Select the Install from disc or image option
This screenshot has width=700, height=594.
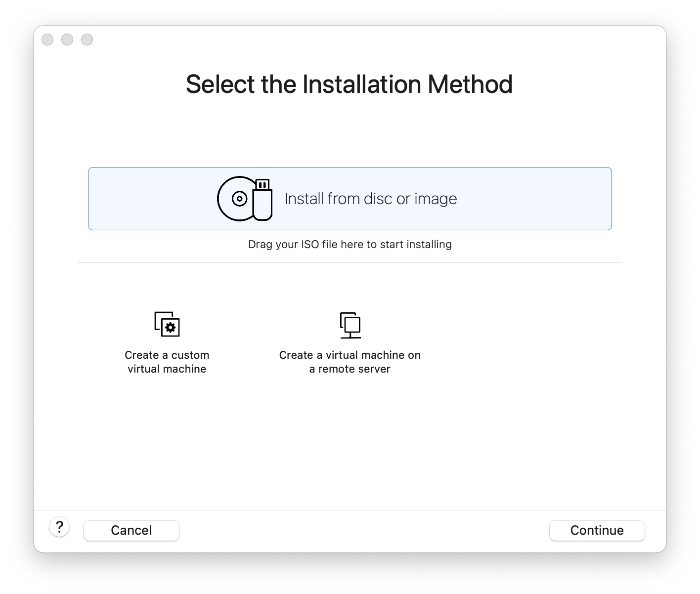(x=350, y=199)
